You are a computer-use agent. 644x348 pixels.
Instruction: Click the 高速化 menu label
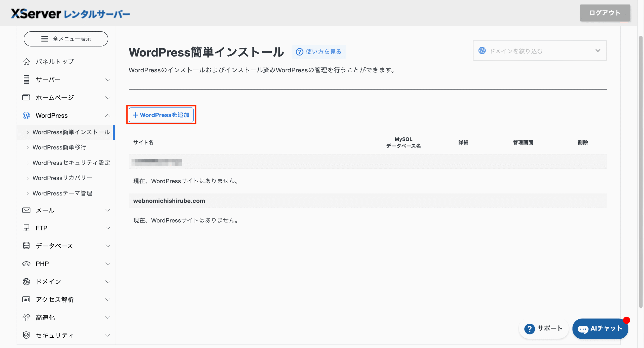(45, 318)
